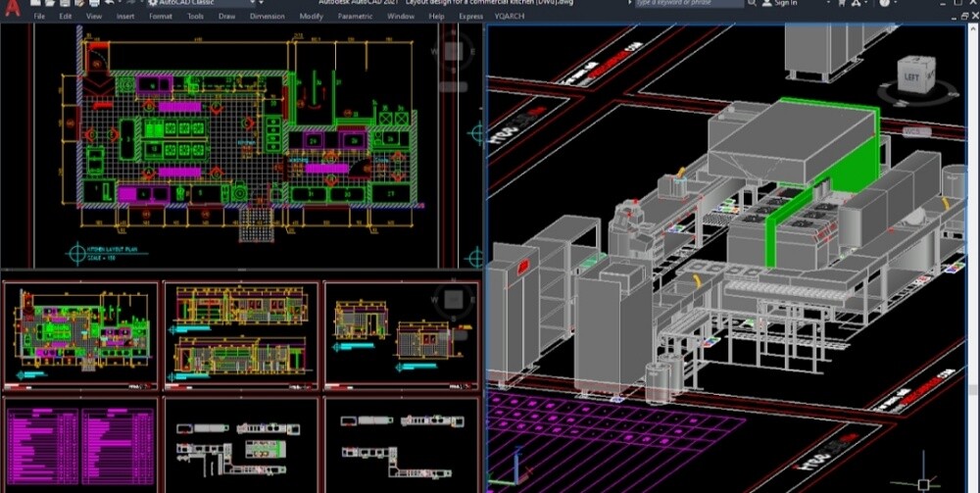Viewport: 980px width, 493px height.
Task: Open the Draw menu
Action: pos(227,17)
